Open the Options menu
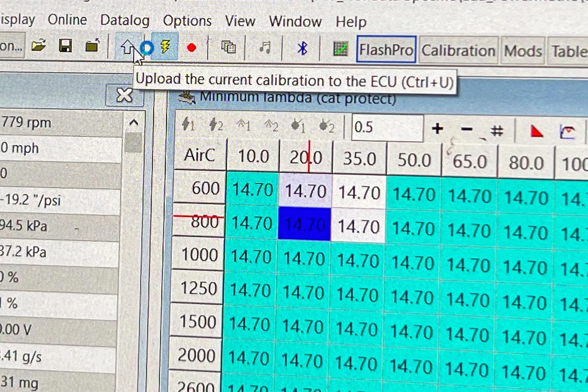Viewport: 588px width, 392px height. tap(188, 21)
